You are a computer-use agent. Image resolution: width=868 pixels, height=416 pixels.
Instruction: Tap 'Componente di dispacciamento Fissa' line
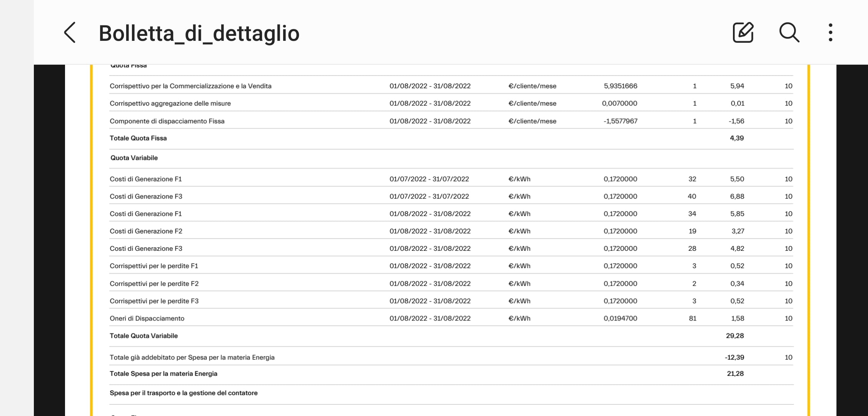coord(167,121)
